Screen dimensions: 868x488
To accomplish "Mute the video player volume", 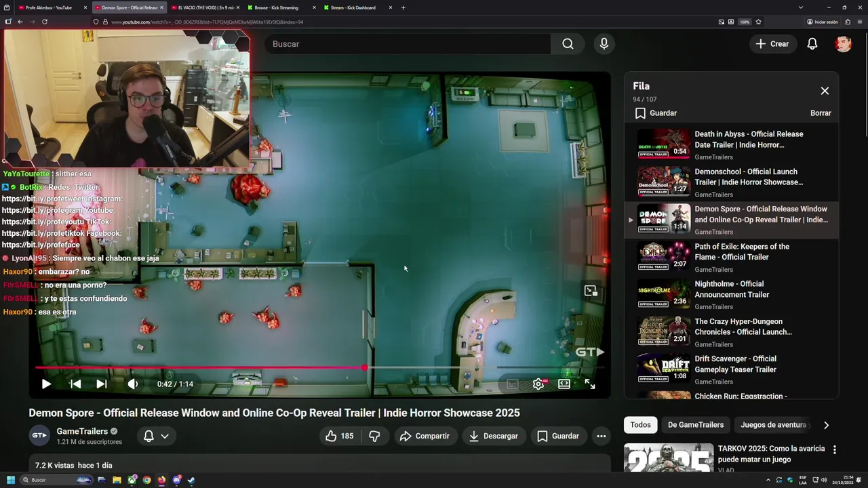I will (133, 384).
